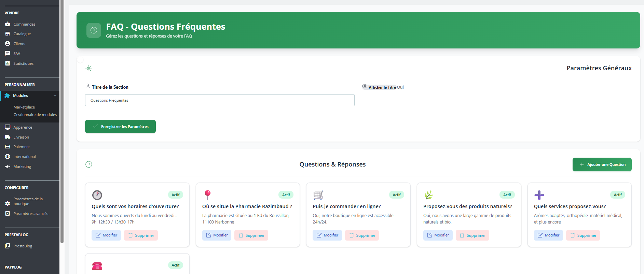Viewport: 644px width, 274px height.
Task: Click the leaf icon on produits naturels card
Action: click(428, 195)
